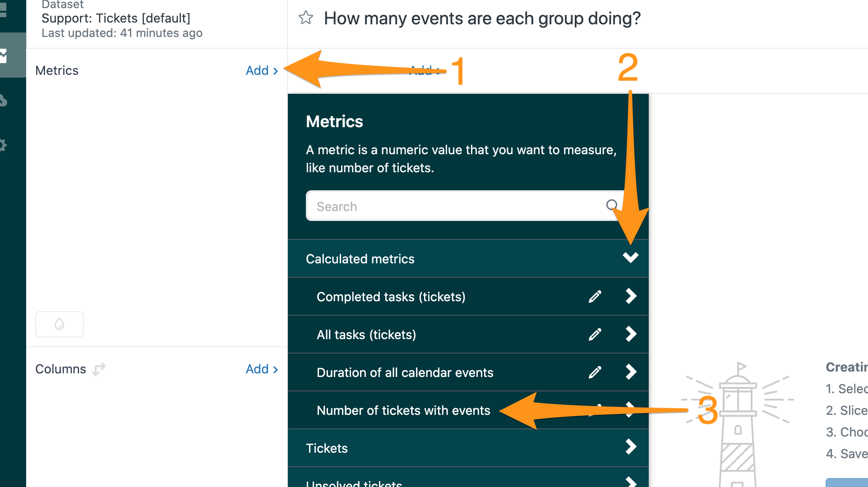Click the Calculated metrics heading
This screenshot has width=868, height=487.
[360, 259]
